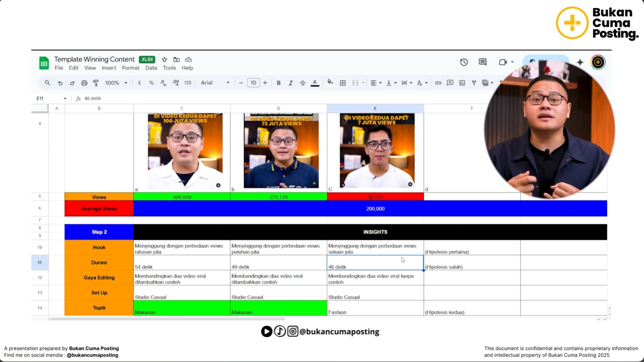Open the Format menu
The image size is (644, 362).
[130, 68]
